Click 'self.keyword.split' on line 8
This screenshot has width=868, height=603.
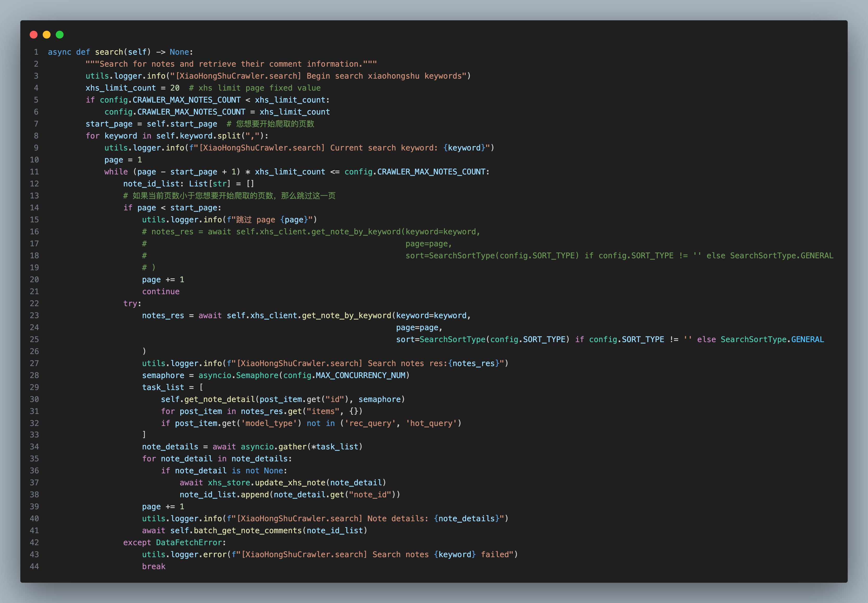[199, 136]
